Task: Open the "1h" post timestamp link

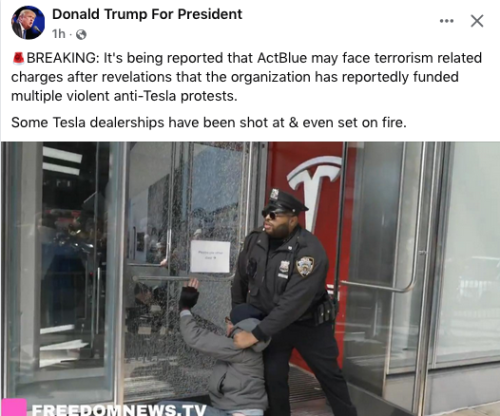Action: coord(59,34)
